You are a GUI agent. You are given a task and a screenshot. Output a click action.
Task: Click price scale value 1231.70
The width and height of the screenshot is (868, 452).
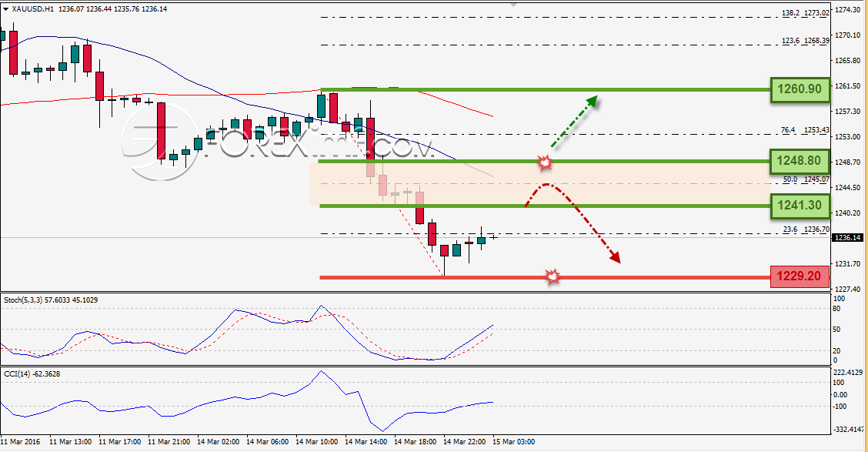847,263
